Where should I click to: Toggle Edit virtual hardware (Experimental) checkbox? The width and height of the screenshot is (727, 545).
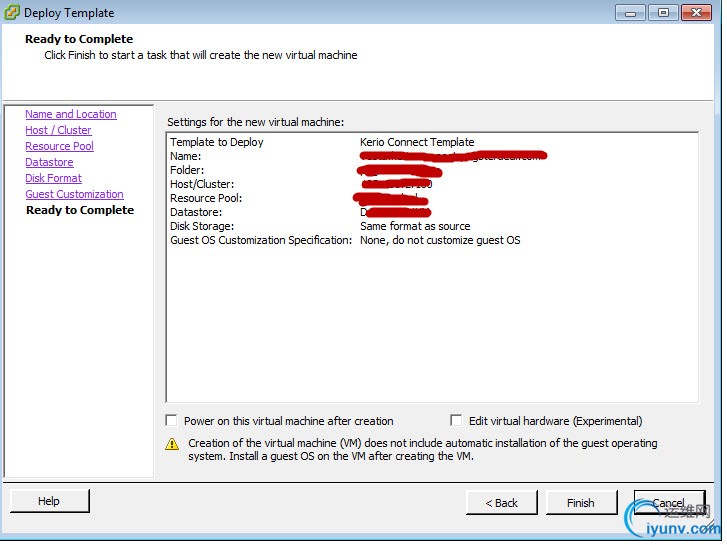(456, 420)
